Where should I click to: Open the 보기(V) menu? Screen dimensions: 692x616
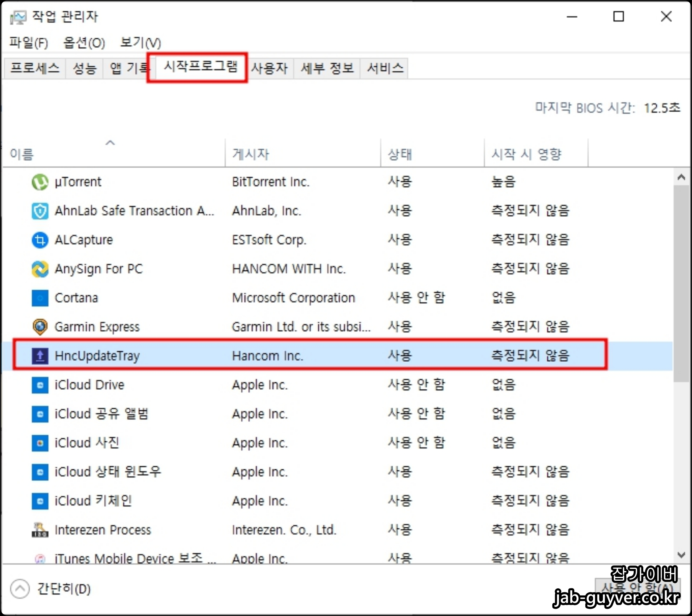(140, 43)
